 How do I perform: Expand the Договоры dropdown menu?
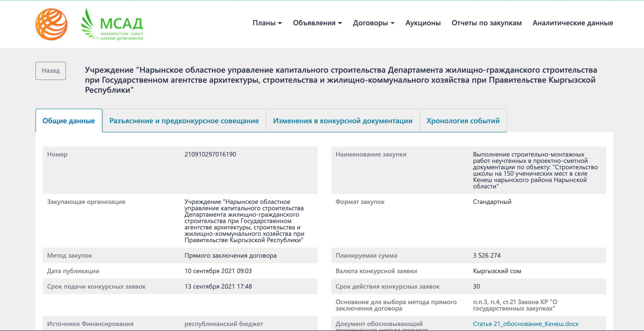click(373, 23)
